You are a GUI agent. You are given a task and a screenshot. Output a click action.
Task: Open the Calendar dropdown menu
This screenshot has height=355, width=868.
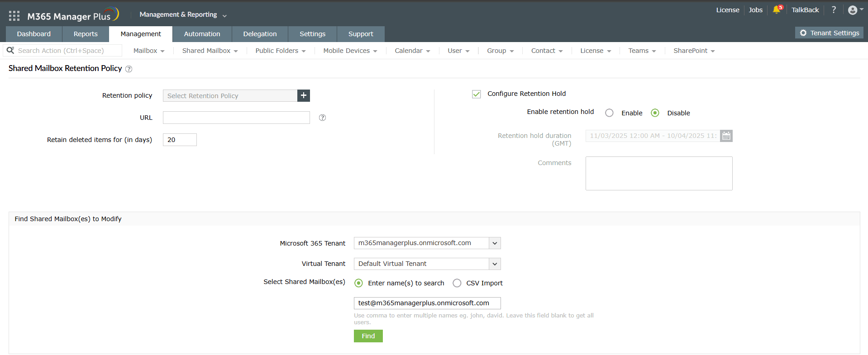[x=412, y=51]
